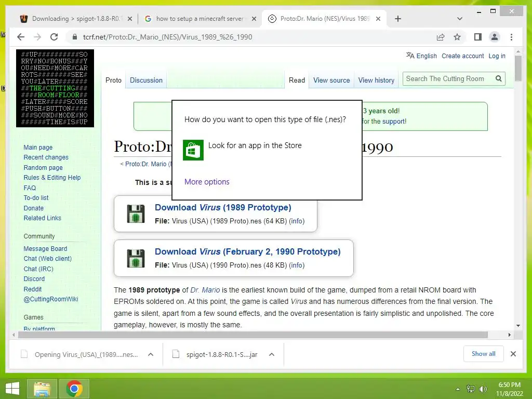Select the Proto page tab

click(113, 80)
